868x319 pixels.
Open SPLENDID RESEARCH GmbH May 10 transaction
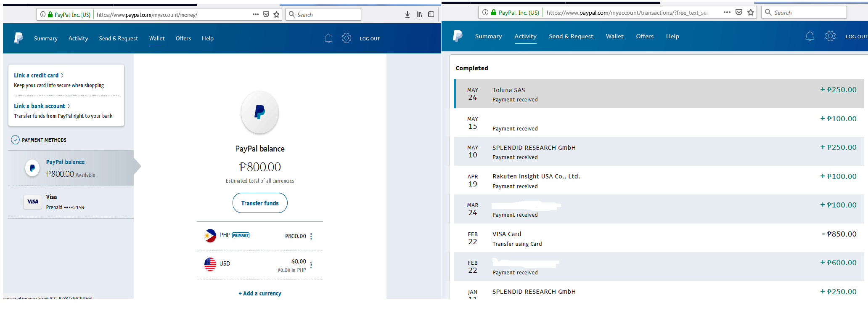(x=659, y=151)
